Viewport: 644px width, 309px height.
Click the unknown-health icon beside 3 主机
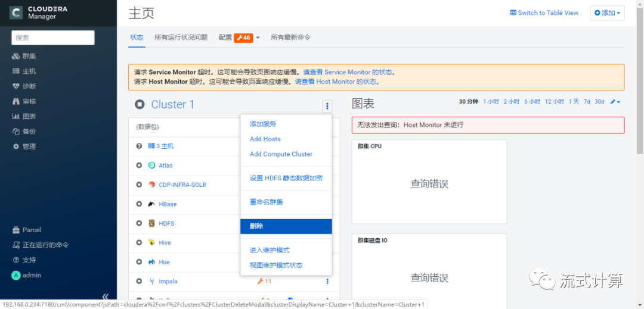(139, 146)
